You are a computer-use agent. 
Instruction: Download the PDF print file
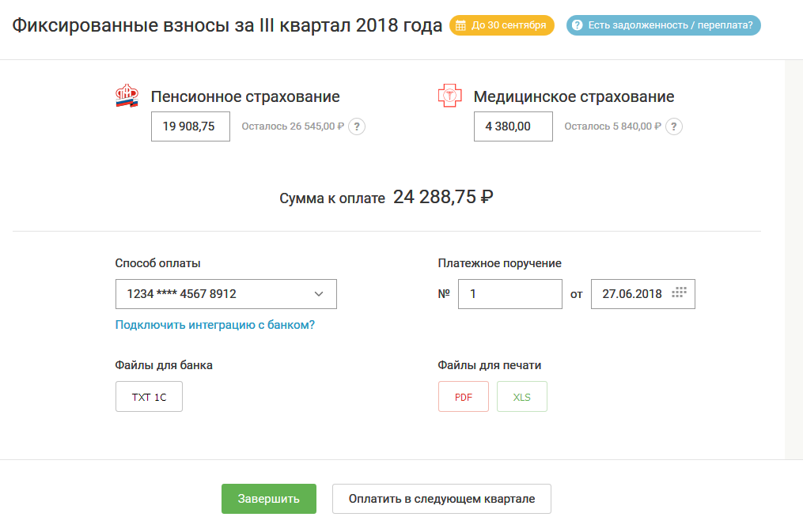click(x=464, y=397)
